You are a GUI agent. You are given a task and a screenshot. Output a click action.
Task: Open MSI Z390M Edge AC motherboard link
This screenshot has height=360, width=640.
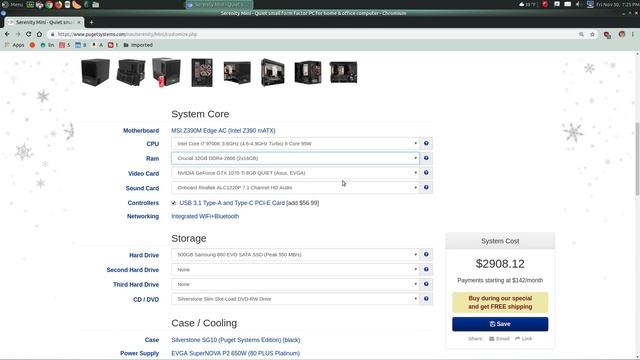pos(223,131)
